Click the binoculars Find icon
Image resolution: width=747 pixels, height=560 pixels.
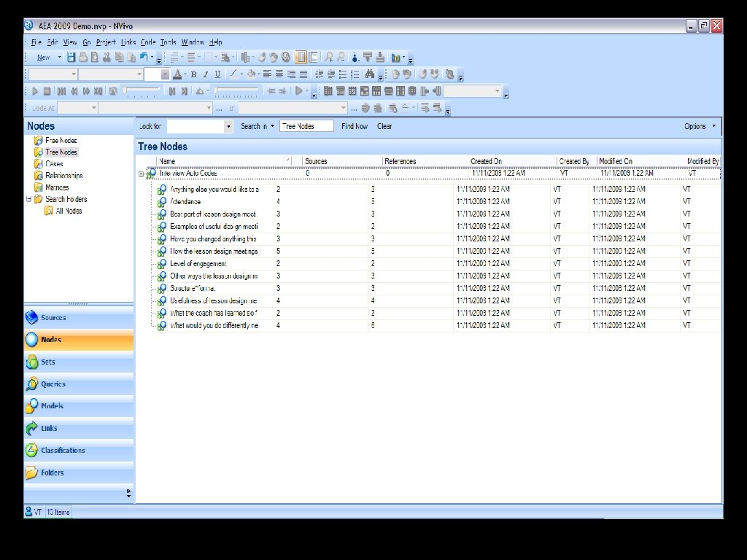tap(370, 74)
